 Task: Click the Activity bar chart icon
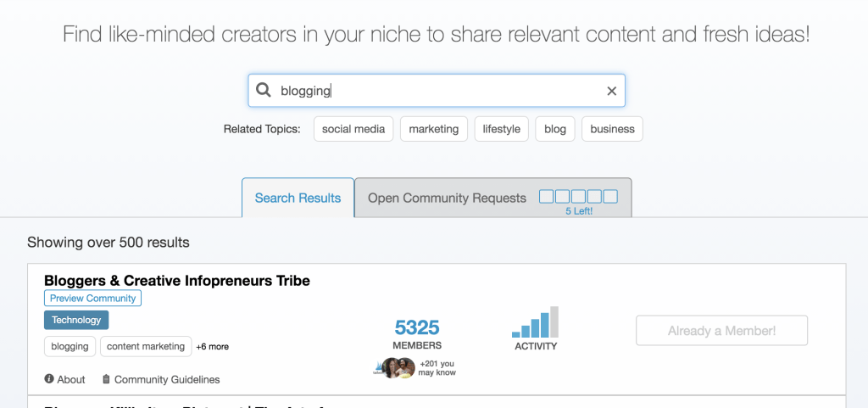(535, 323)
